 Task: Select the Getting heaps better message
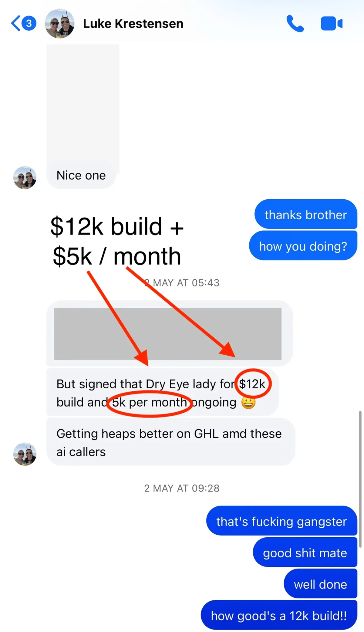tap(170, 442)
